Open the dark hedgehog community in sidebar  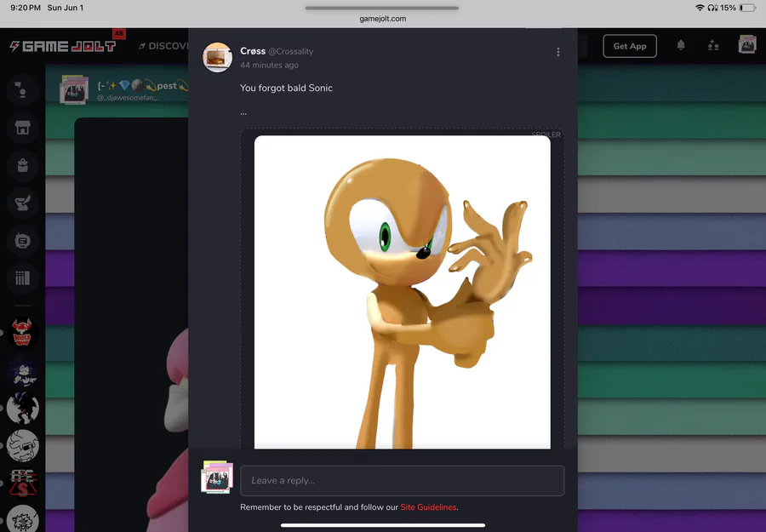pos(22,409)
